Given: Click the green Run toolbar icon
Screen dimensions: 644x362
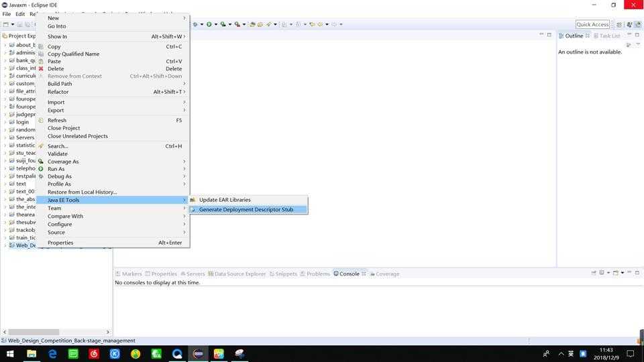Looking at the screenshot, I should click(209, 24).
